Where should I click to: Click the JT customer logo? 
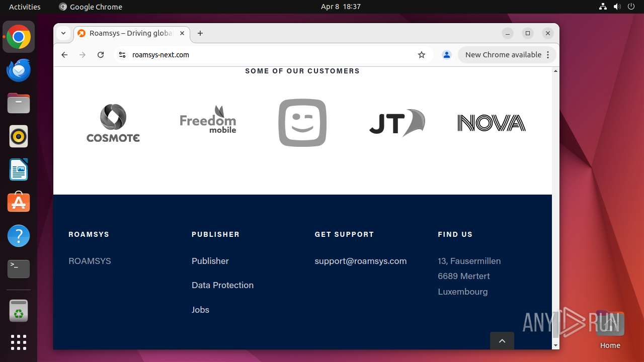tap(397, 123)
